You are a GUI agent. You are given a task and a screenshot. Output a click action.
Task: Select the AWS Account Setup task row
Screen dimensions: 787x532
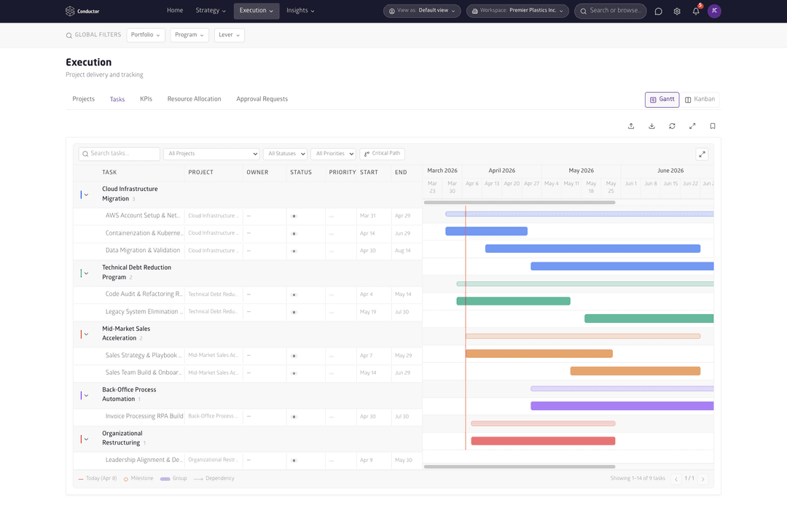[248, 216]
